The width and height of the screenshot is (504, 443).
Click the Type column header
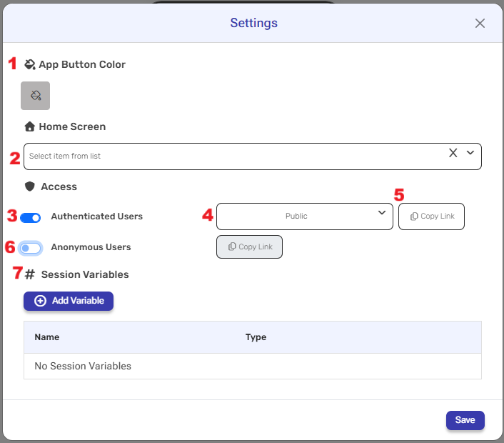point(256,337)
